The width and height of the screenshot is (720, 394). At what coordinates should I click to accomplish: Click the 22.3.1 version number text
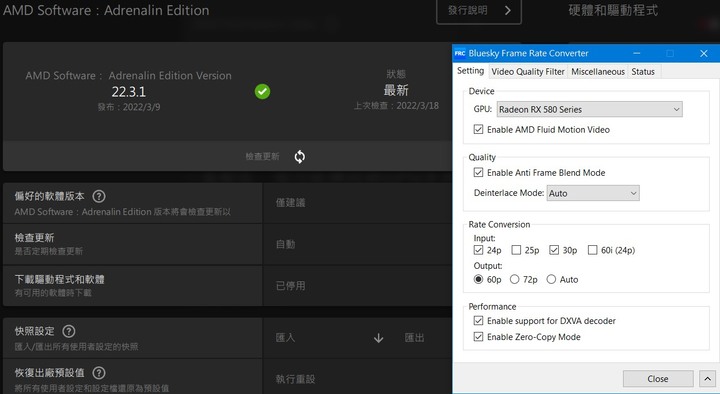[129, 92]
